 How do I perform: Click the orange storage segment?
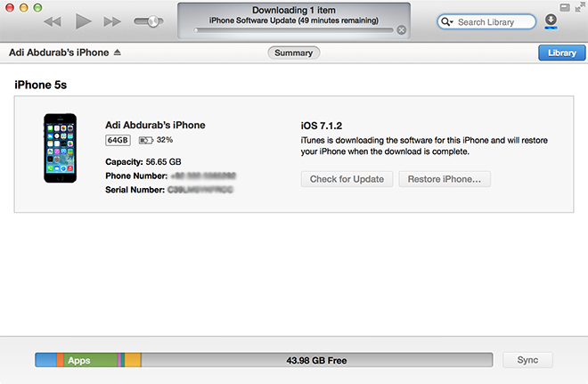[x=60, y=360]
